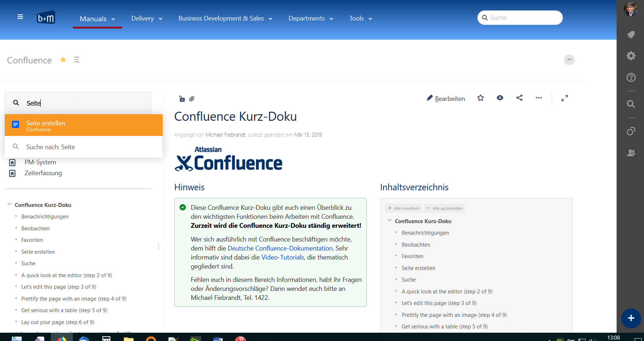Open the user profile avatar

coord(631,9)
